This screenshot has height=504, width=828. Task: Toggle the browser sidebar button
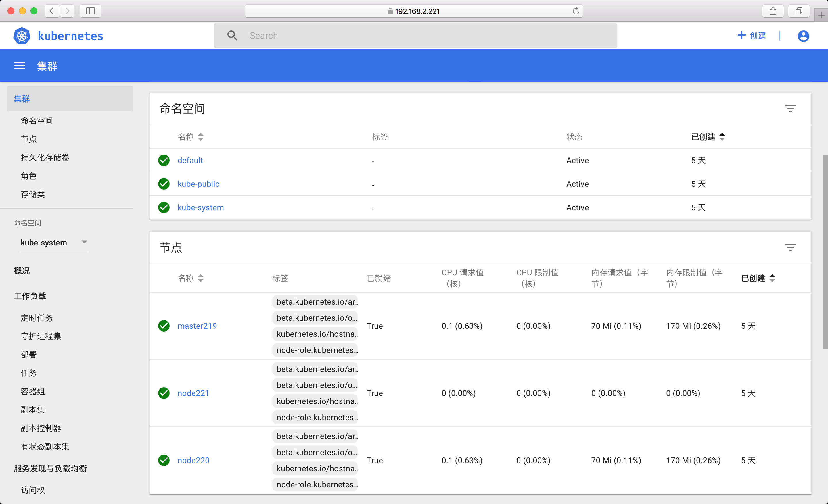[x=90, y=11]
